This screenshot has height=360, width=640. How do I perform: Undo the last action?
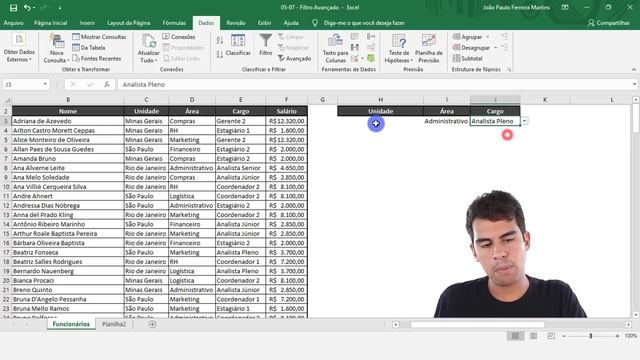[x=27, y=8]
